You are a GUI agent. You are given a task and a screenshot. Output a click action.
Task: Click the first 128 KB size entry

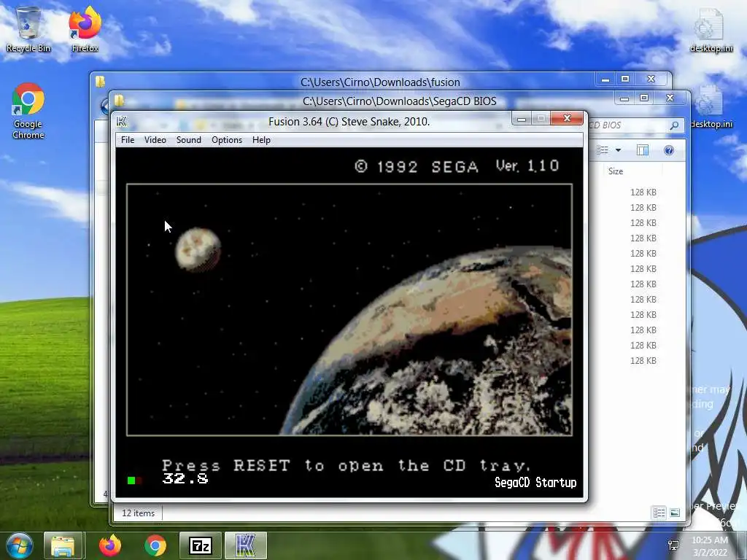pos(643,192)
